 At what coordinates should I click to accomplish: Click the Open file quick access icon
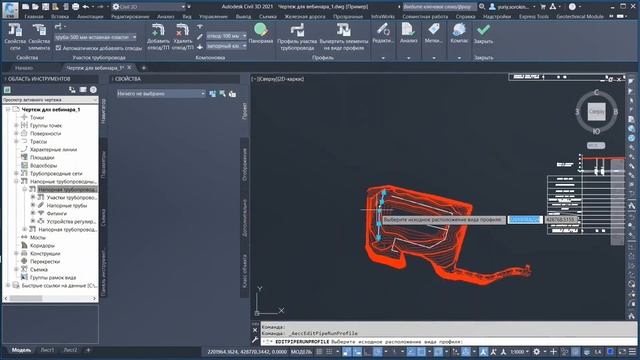pos(35,7)
